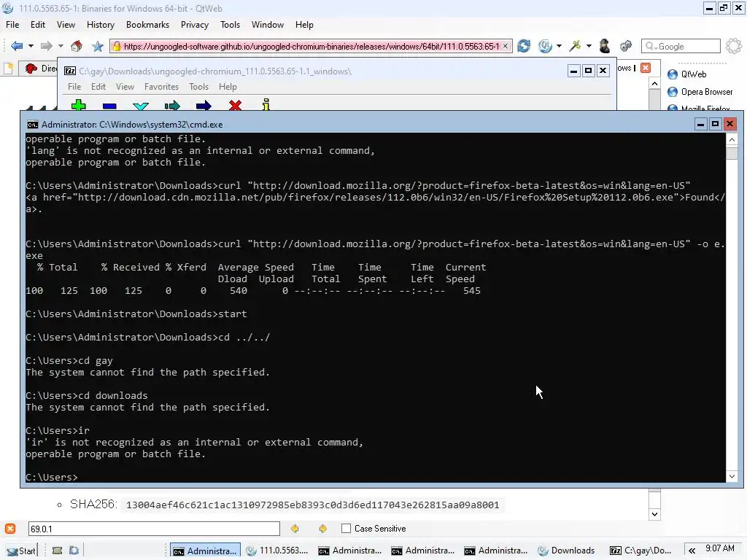Screen dimensions: 747x560
Task: Open 7-Zip File menu
Action: [x=74, y=87]
